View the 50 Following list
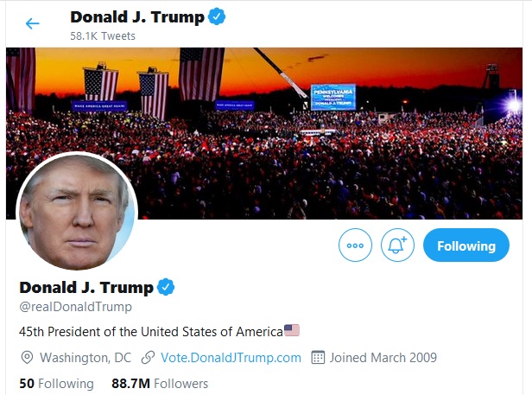 click(55, 383)
